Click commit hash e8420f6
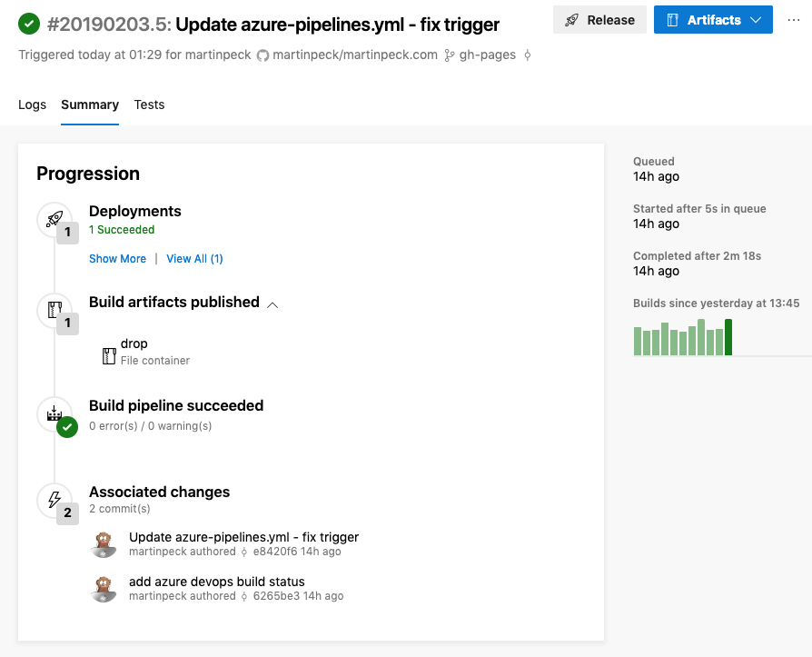 [x=275, y=552]
